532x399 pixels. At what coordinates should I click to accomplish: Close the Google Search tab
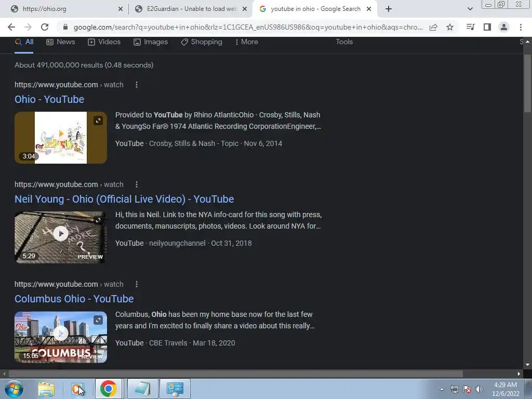[369, 9]
